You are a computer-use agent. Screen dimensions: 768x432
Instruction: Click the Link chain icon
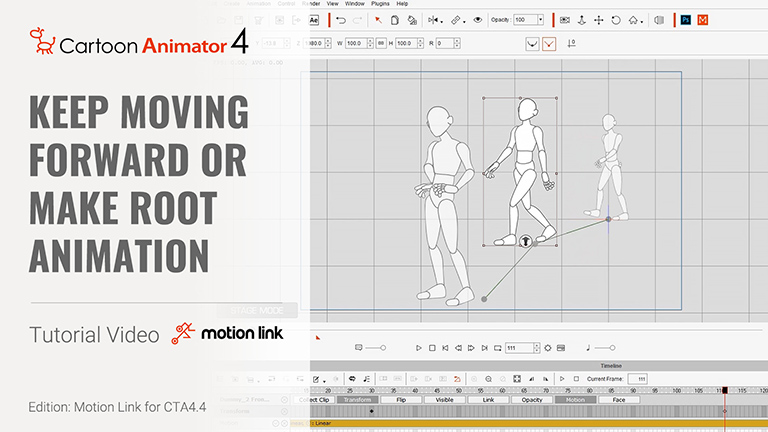pyautogui.click(x=456, y=20)
